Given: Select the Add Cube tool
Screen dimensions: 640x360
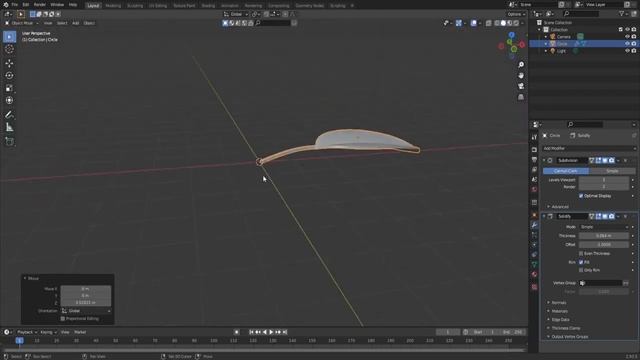Looking at the screenshot, I should pos(9,142).
